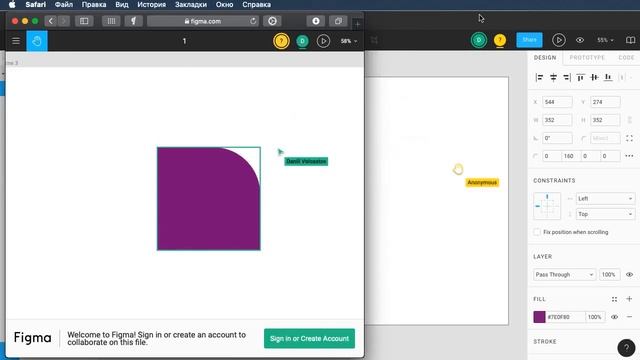640x360 pixels.
Task: Present prototype in desktop Figma toolbar
Action: click(559, 40)
